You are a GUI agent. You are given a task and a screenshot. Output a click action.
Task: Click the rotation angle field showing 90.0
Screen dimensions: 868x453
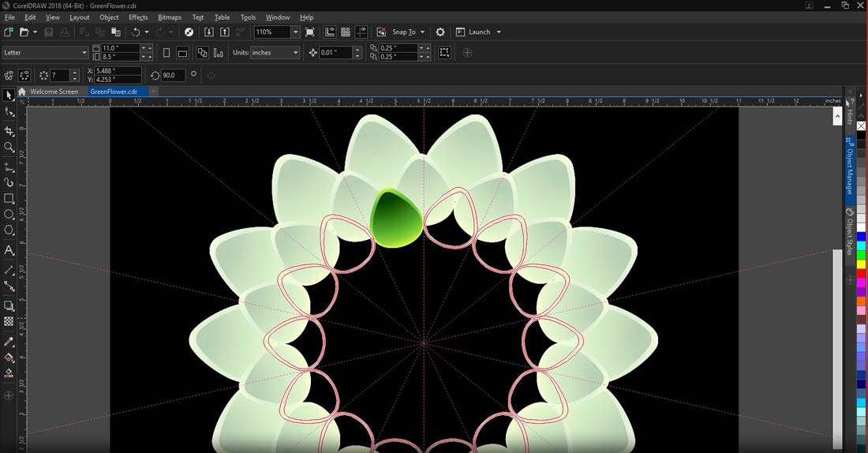(173, 75)
